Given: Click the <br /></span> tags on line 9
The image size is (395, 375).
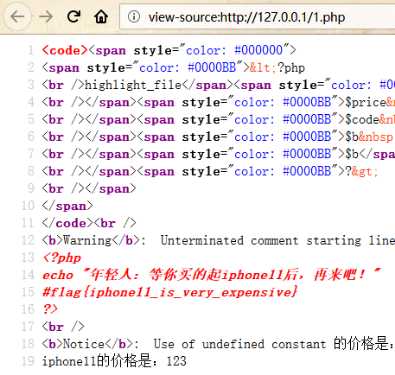Looking at the screenshot, I should [x=89, y=189].
